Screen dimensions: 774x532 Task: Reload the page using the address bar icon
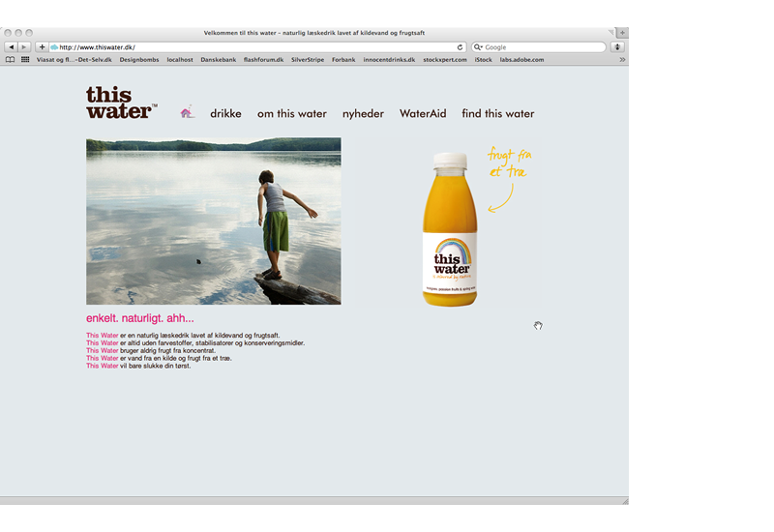461,46
